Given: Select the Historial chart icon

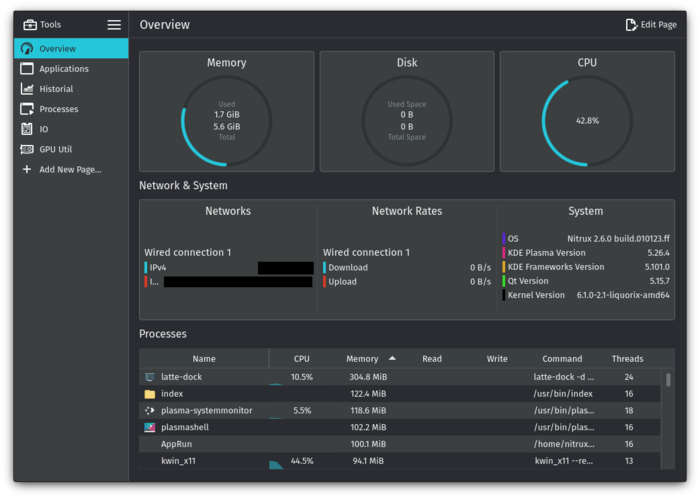Looking at the screenshot, I should 28,89.
